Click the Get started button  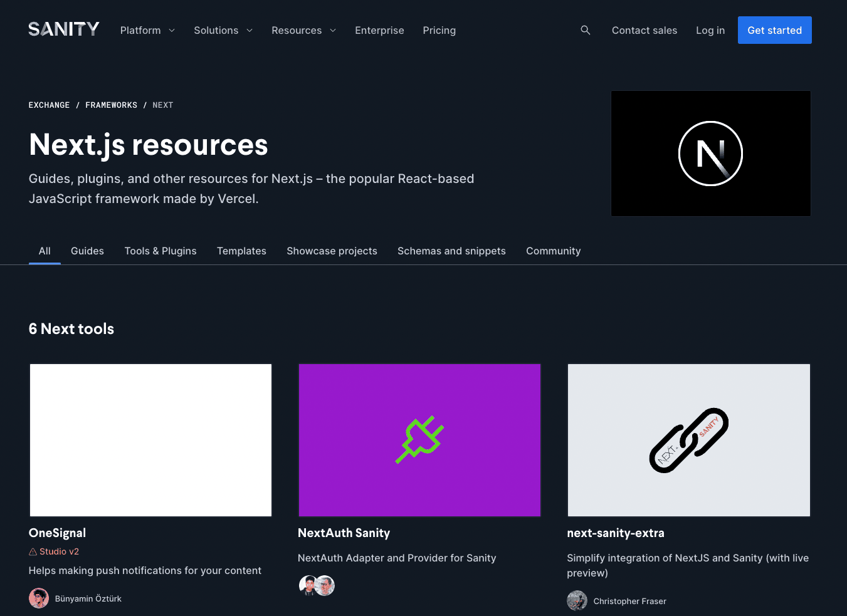click(774, 30)
